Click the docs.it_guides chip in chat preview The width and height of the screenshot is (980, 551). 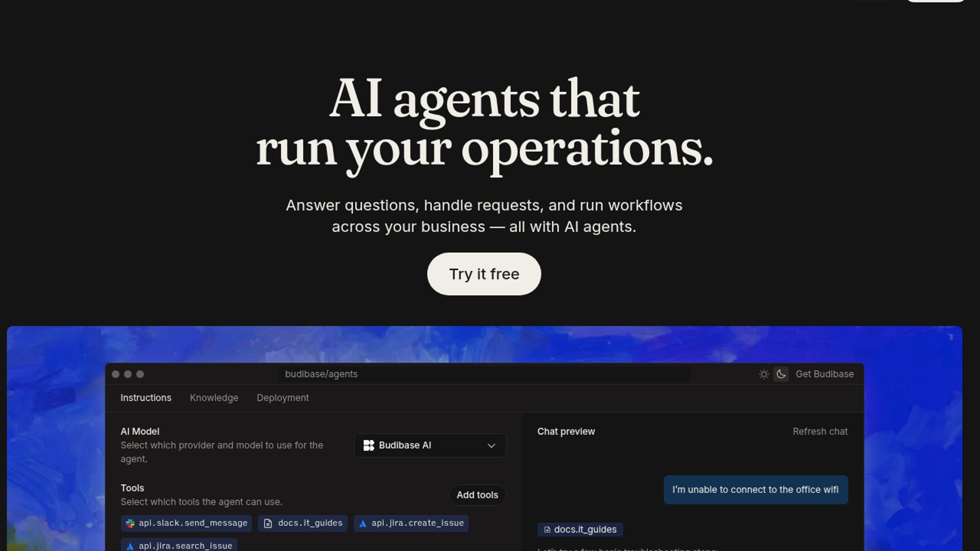click(x=580, y=530)
